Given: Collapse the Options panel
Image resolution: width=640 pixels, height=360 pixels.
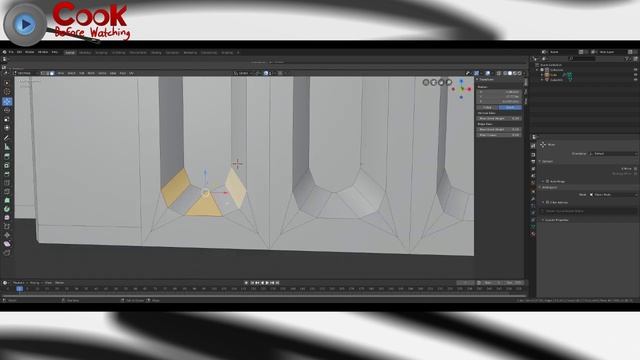Looking at the screenshot, I should pyautogui.click(x=547, y=162).
